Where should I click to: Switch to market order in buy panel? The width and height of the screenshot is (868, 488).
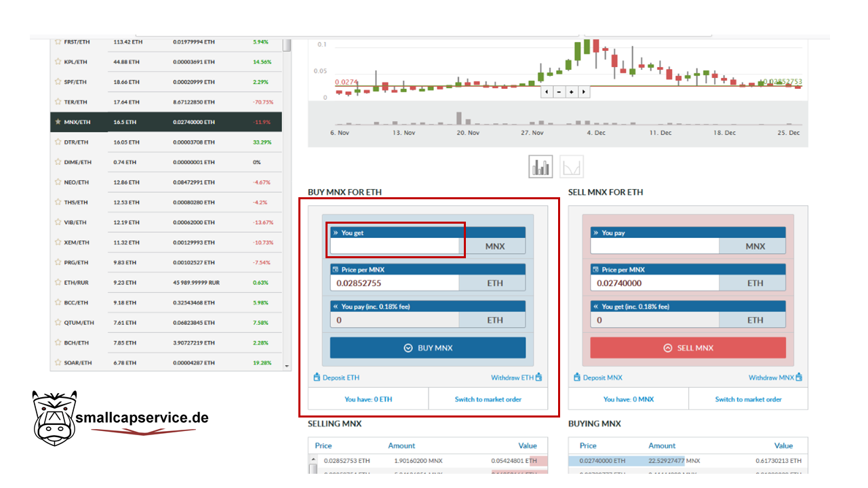click(488, 399)
